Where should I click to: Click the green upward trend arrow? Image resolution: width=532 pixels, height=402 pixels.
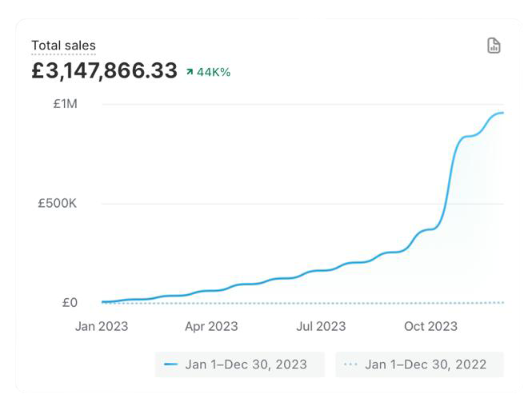coord(190,72)
